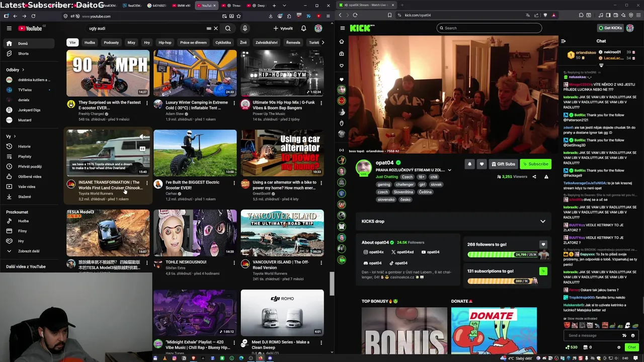Select opat04 Stream browser tab
This screenshot has width=644, height=362.
[366, 5]
